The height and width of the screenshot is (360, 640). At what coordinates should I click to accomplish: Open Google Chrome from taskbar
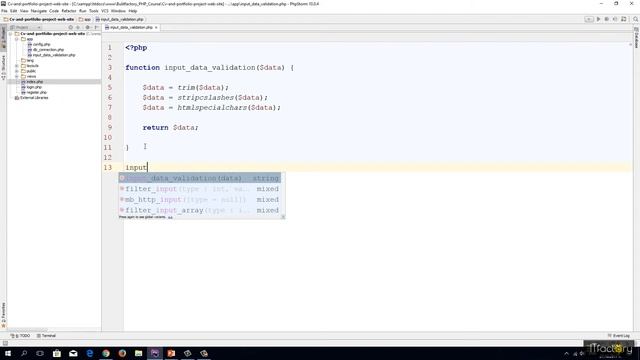point(106,353)
